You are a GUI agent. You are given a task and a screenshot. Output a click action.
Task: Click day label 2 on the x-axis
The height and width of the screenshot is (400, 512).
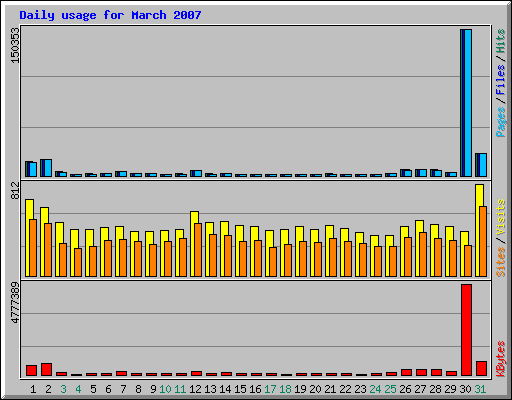tap(48, 389)
